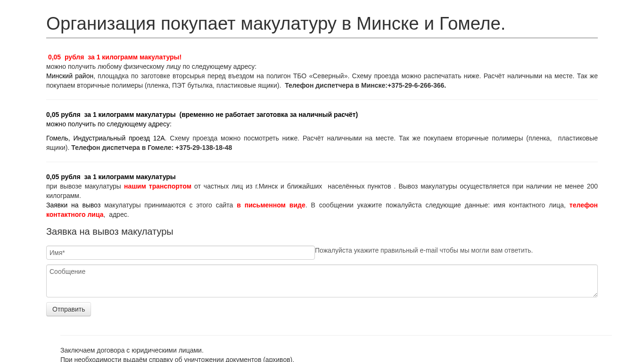Click the page heading about макулатуру в Минске и Гомеле
This screenshot has height=362, width=644.
point(276,24)
